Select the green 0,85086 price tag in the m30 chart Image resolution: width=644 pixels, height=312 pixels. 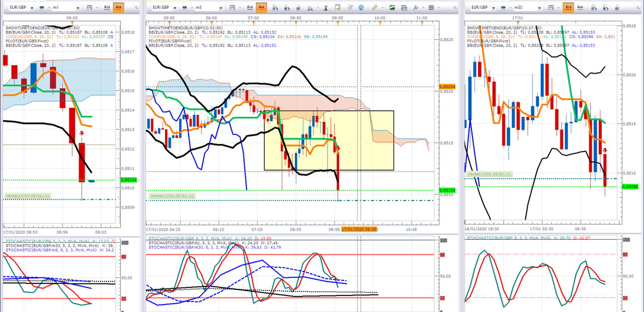(x=631, y=187)
